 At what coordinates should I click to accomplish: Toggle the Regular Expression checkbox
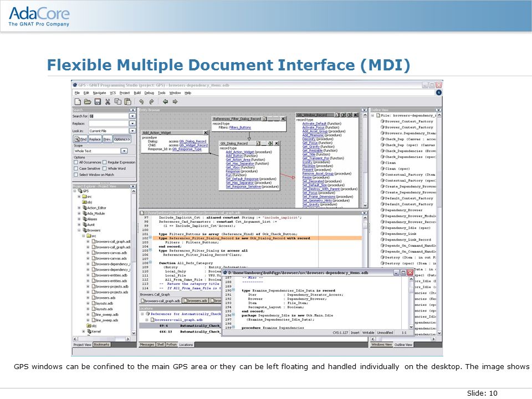coord(105,162)
